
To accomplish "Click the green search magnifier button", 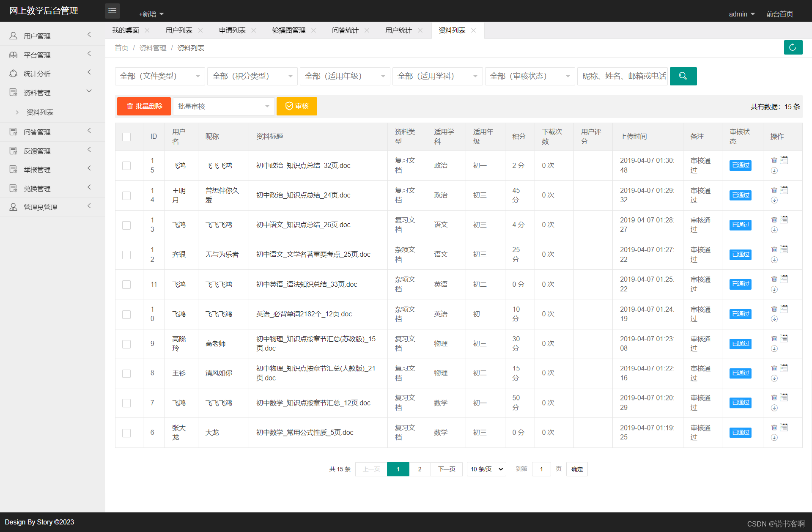I will [683, 76].
